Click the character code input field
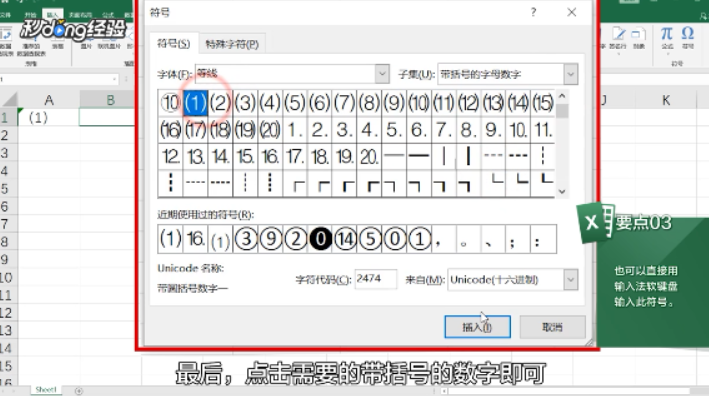This screenshot has width=709, height=396. [376, 279]
